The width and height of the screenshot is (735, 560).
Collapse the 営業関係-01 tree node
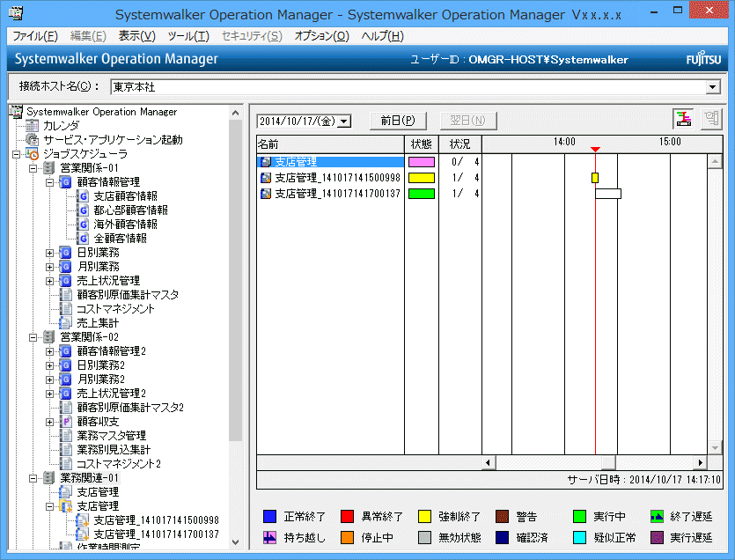pyautogui.click(x=33, y=168)
